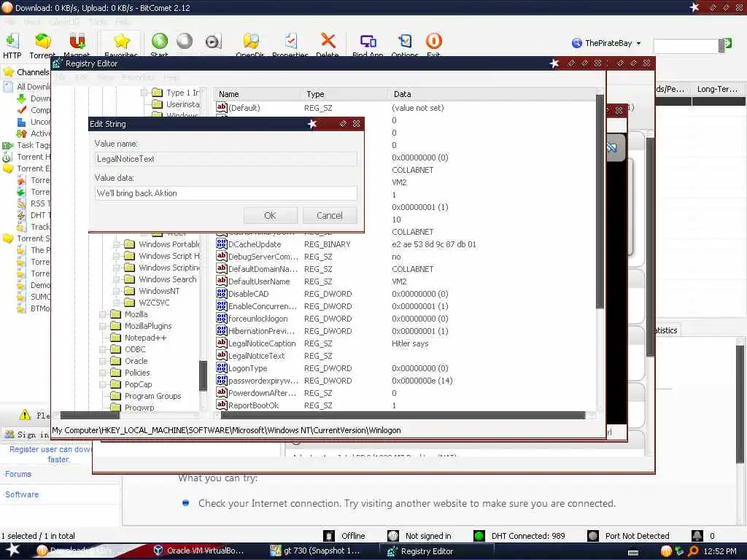Image resolution: width=747 pixels, height=560 pixels.
Task: Click the green DHT Connected status icon
Action: (479, 536)
